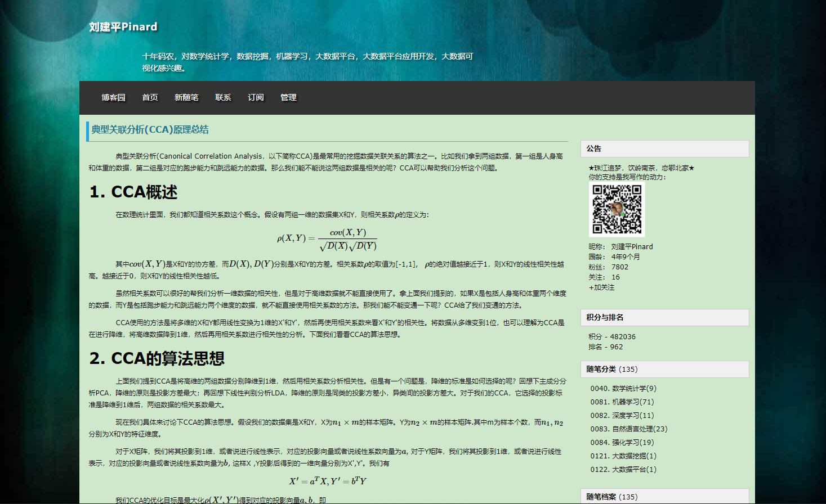Open the 0040. 数学统计学 category
The height and width of the screenshot is (504, 826).
623,388
